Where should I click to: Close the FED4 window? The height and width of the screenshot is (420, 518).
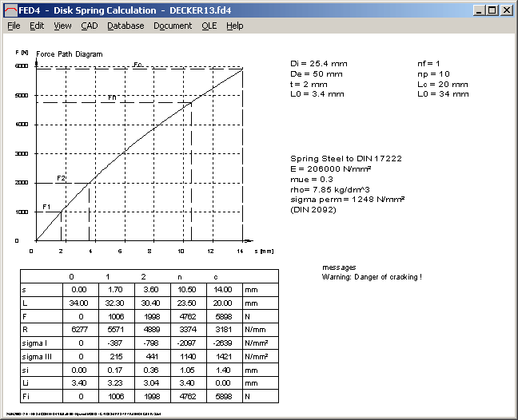pyautogui.click(x=505, y=10)
